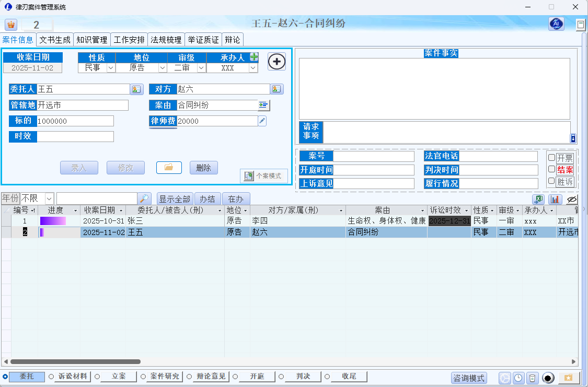Check the 开票 checkbox
Screen dimensions: 588x387
pyautogui.click(x=551, y=158)
